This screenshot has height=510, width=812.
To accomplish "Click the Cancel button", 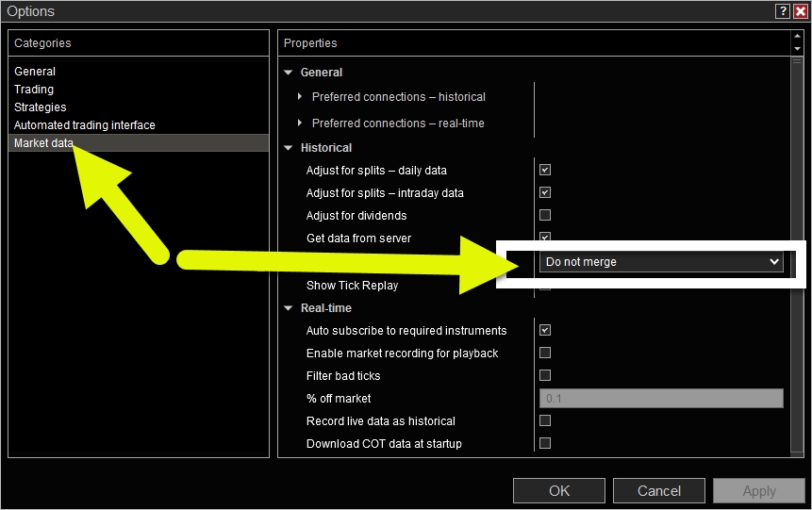I will tap(658, 490).
